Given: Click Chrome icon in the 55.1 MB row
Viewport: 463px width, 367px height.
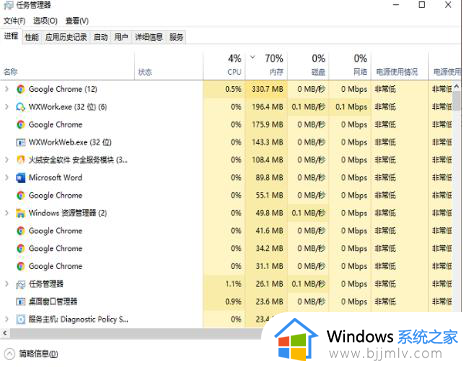Looking at the screenshot, I should click(x=21, y=195).
